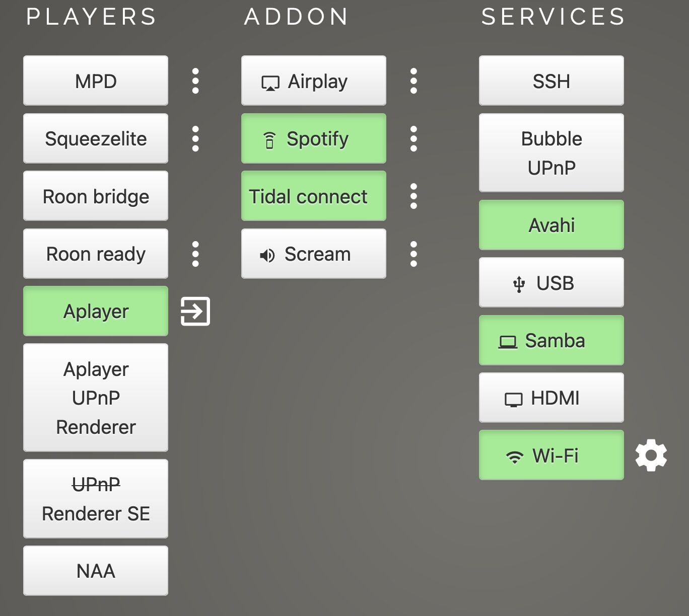Turn off the Wi-Fi service
Viewport: 689px width, 616px height.
coord(551,455)
